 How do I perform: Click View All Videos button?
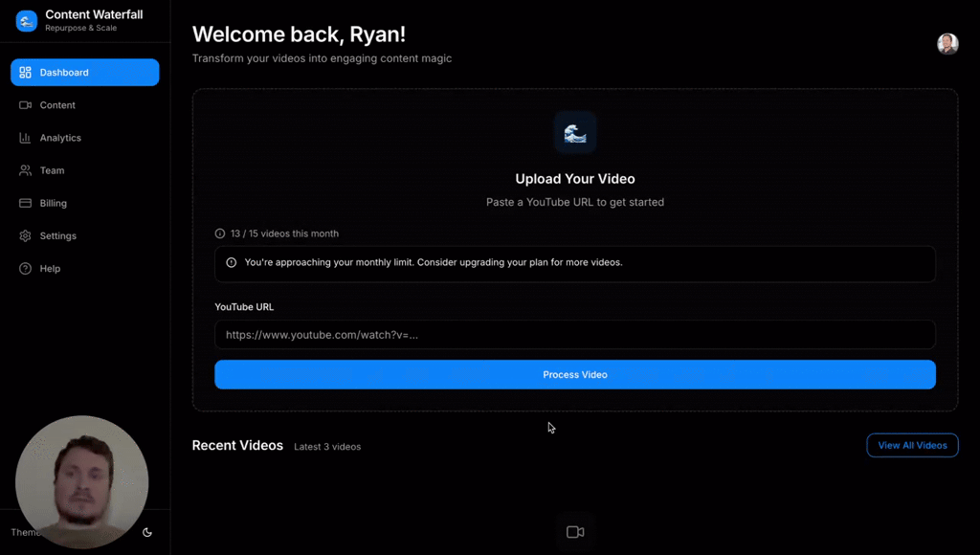(912, 445)
